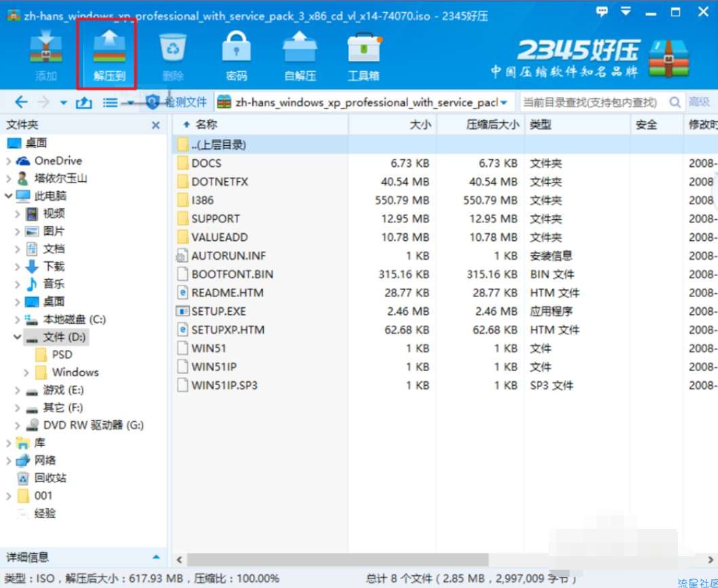
Task: Select 001 folder in tree
Action: (x=35, y=496)
